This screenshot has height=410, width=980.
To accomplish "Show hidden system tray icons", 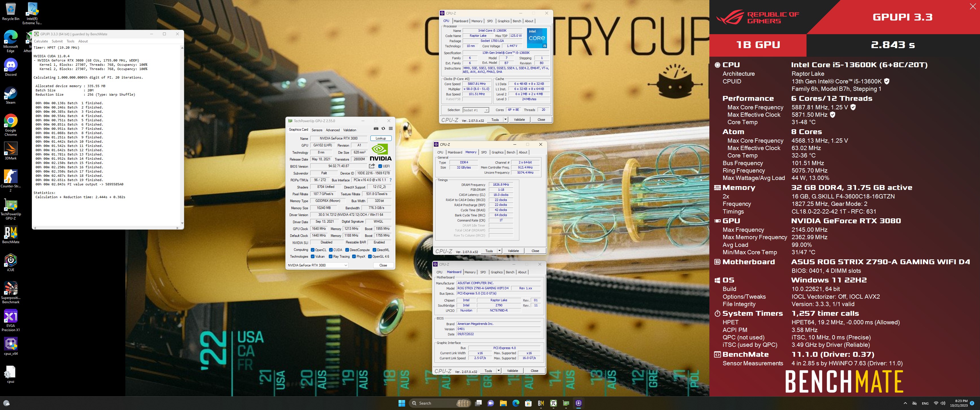I will (x=905, y=403).
